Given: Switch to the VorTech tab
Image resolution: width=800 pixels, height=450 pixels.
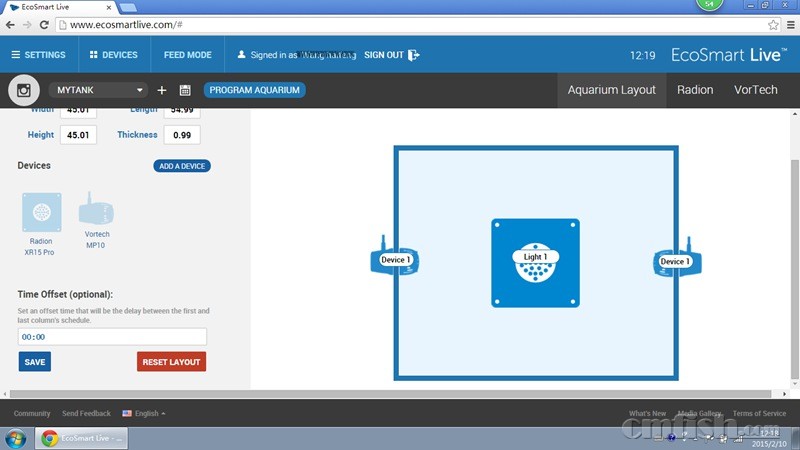Looking at the screenshot, I should pos(755,90).
